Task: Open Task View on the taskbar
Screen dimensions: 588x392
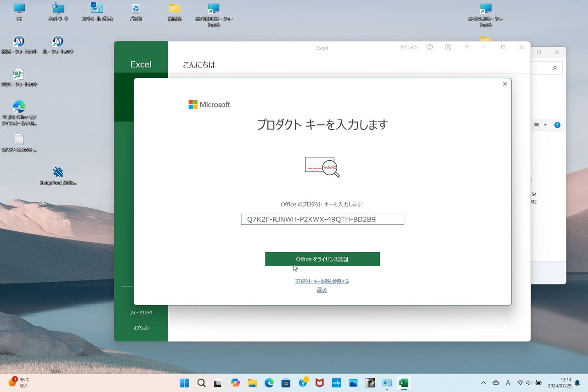Action: click(x=218, y=383)
